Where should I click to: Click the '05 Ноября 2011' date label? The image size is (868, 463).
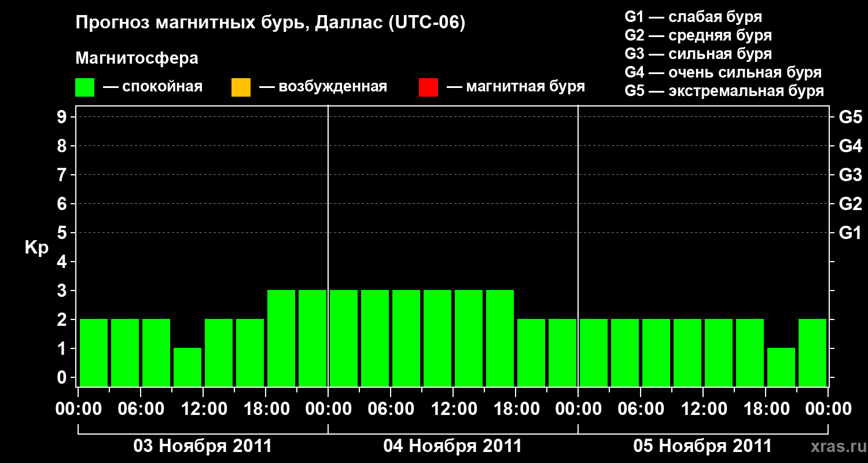[703, 446]
